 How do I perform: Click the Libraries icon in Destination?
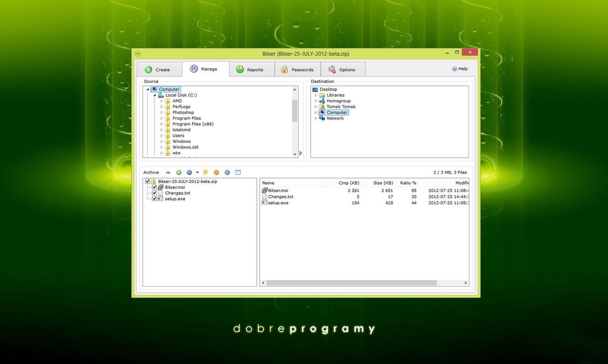[x=322, y=95]
